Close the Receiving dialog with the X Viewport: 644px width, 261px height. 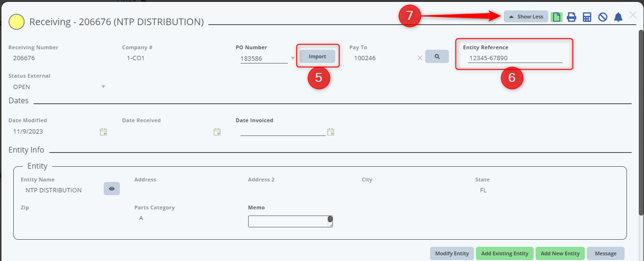click(x=633, y=15)
